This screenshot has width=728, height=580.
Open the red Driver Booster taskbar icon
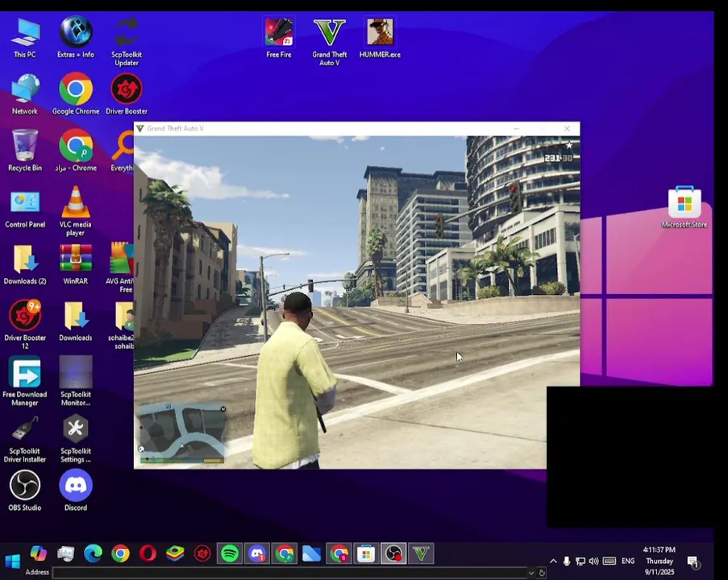tap(202, 553)
